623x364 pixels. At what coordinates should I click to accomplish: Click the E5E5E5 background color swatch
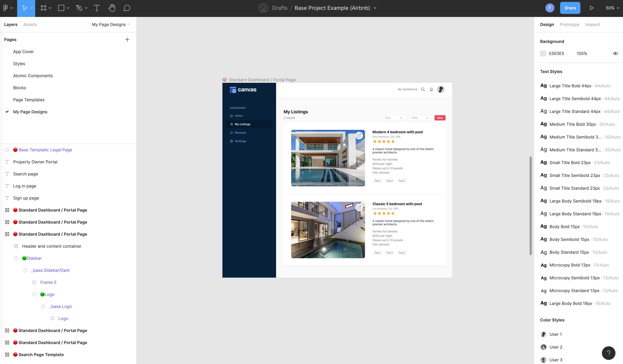pos(543,53)
